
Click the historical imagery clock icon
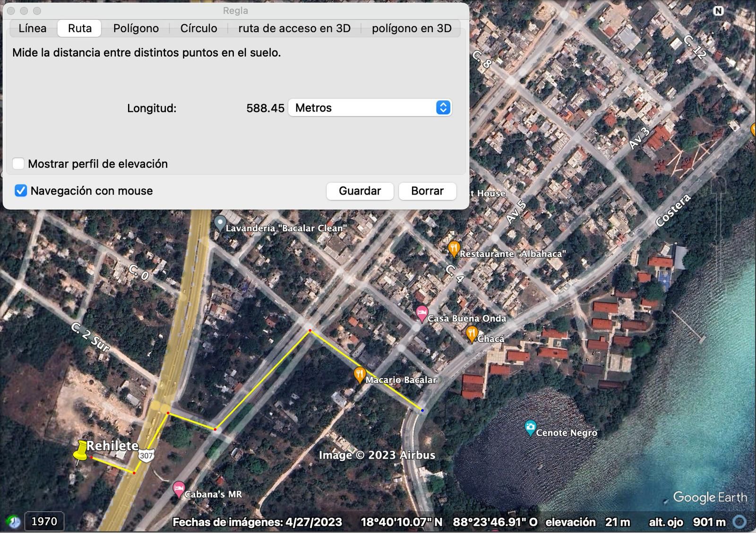(x=14, y=521)
